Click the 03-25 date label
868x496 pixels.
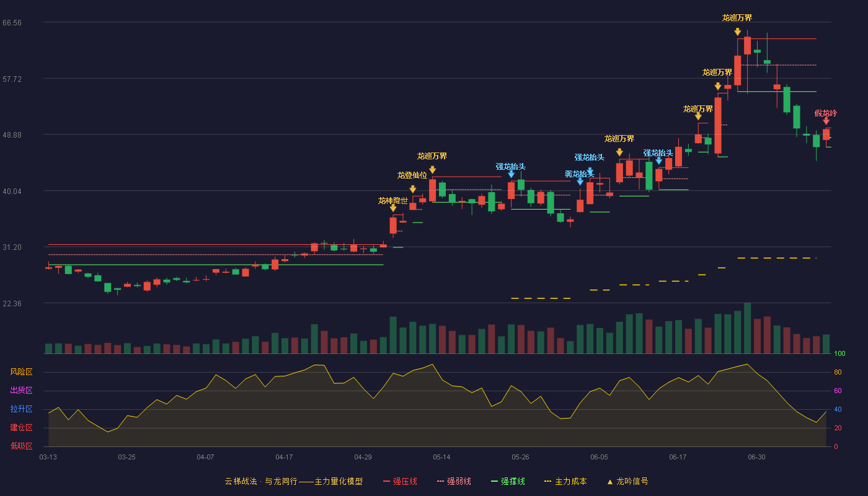[127, 457]
